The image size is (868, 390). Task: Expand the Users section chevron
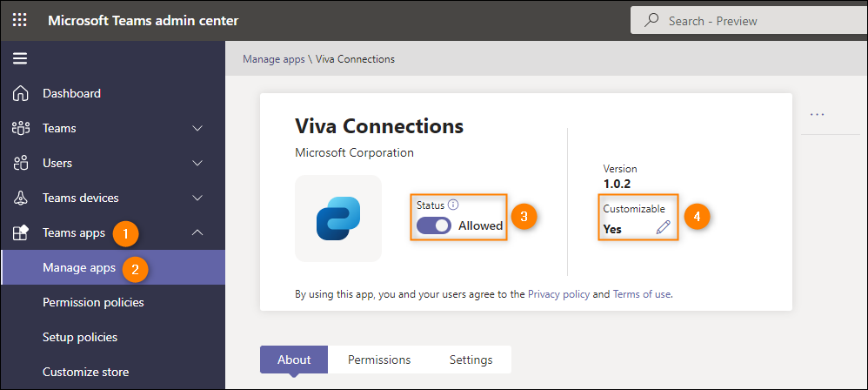tap(197, 164)
